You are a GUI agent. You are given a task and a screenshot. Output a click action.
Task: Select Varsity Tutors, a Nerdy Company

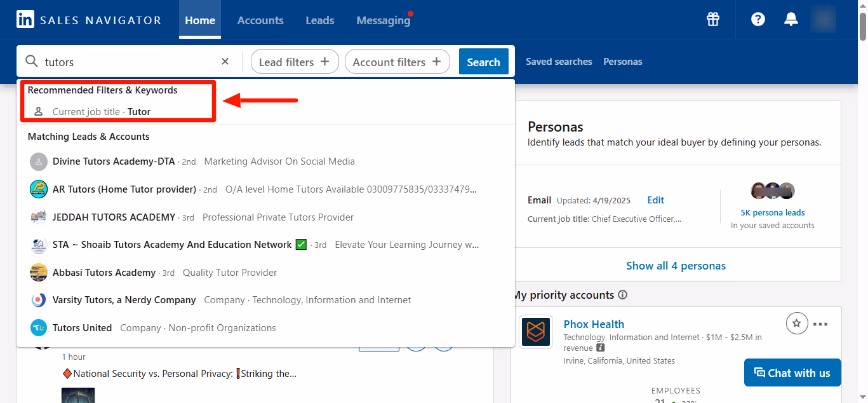coord(265,300)
